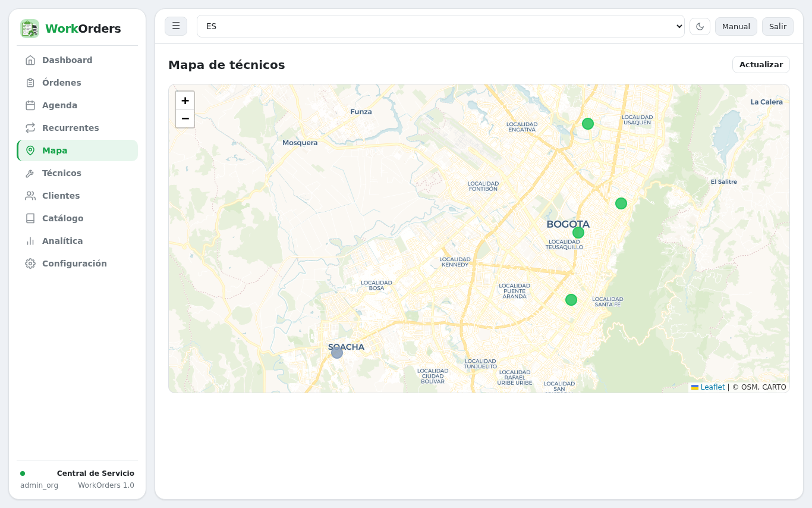Click the Localidad Tunjuelito map label

[480, 364]
